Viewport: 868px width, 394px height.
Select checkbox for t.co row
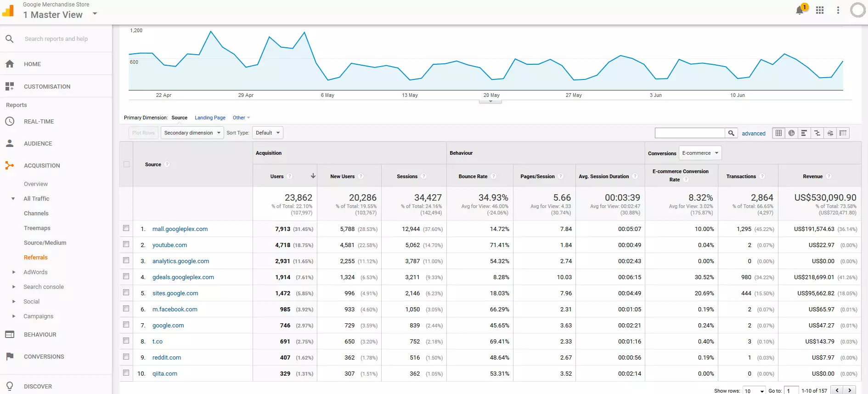126,341
